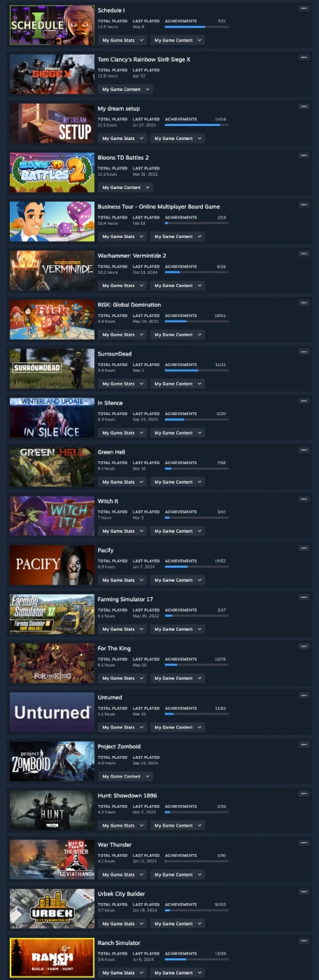
Task: Open the RISK: Global Domination game thumbnail
Action: point(52,320)
